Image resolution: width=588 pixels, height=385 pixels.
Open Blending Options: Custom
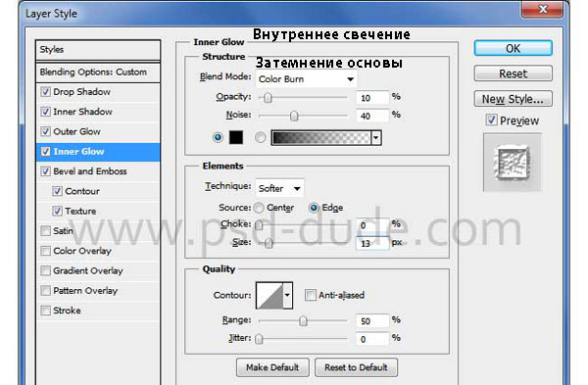pos(98,72)
